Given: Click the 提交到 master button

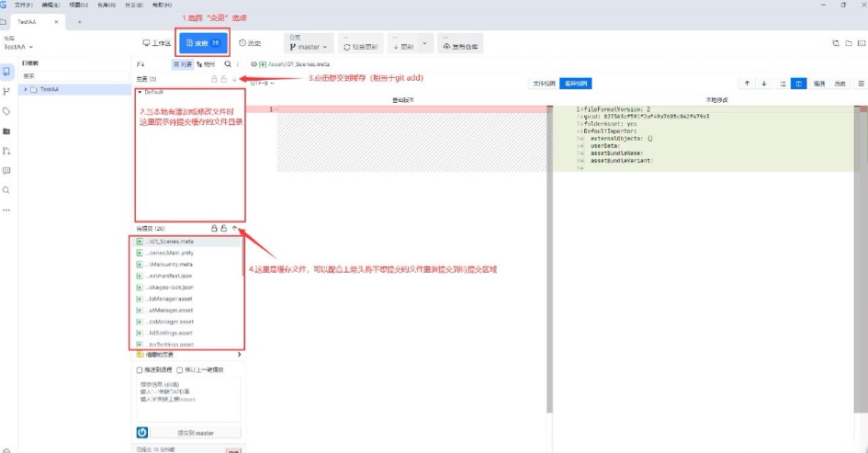Looking at the screenshot, I should coord(196,433).
